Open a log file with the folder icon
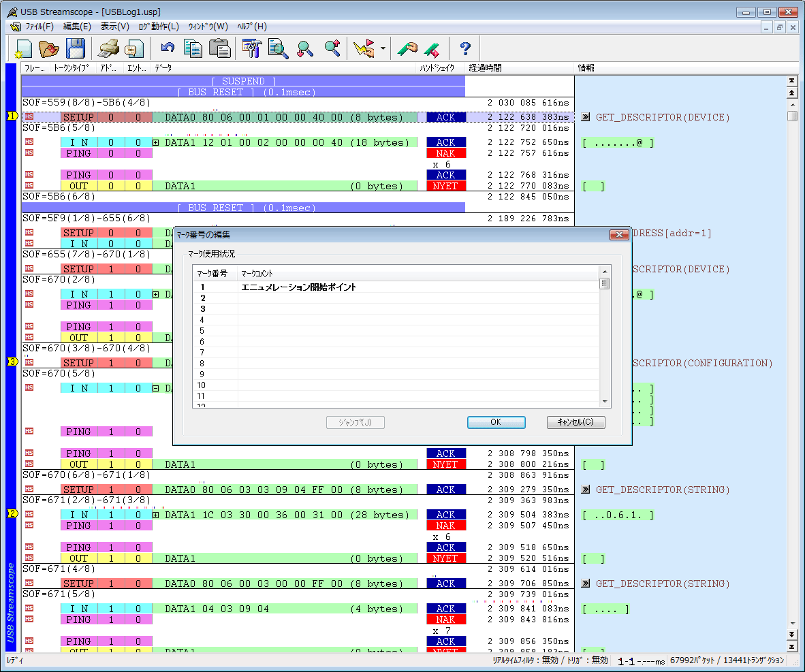Viewport: 805px width, 672px height. [x=49, y=49]
